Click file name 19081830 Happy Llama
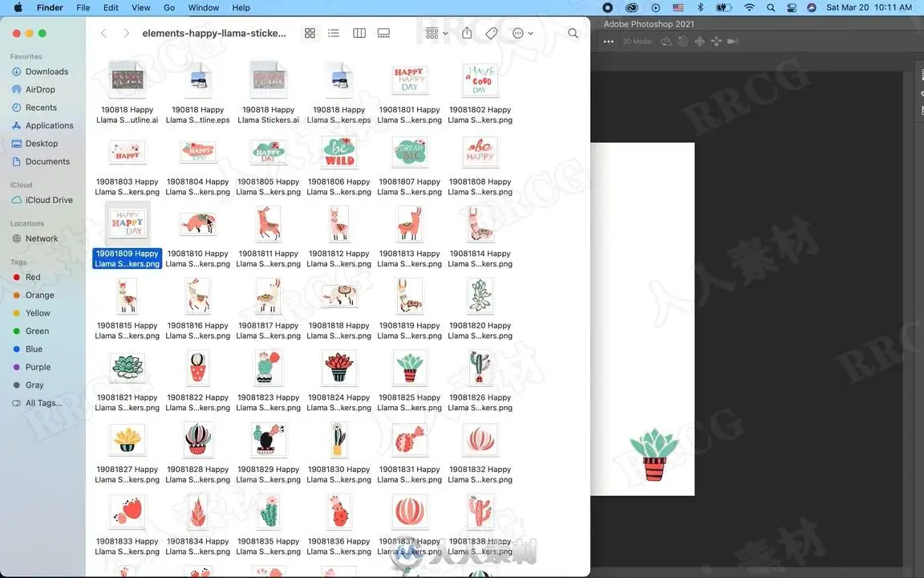924x578 pixels. pyautogui.click(x=338, y=474)
